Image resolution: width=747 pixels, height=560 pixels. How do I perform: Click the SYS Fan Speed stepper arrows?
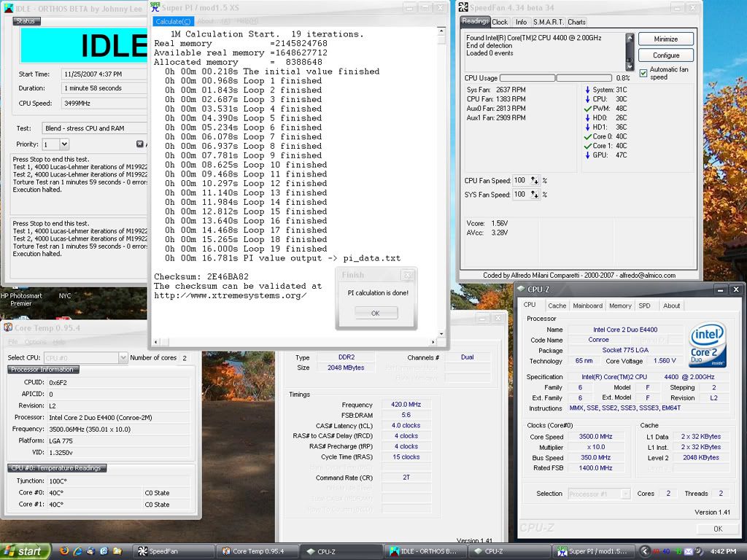coord(535,194)
